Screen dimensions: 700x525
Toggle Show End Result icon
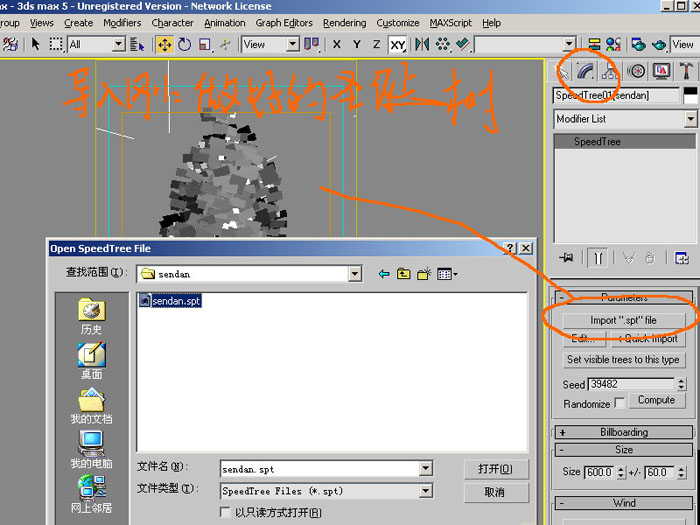click(x=598, y=258)
